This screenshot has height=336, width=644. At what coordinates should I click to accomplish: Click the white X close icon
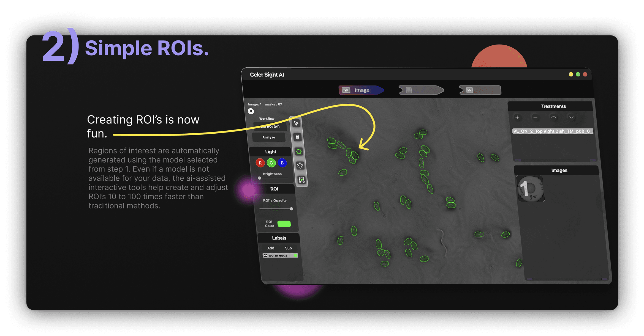click(x=251, y=111)
